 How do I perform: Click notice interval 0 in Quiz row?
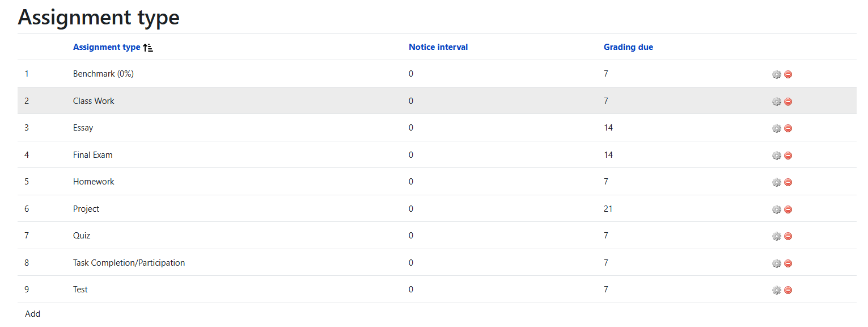[411, 236]
